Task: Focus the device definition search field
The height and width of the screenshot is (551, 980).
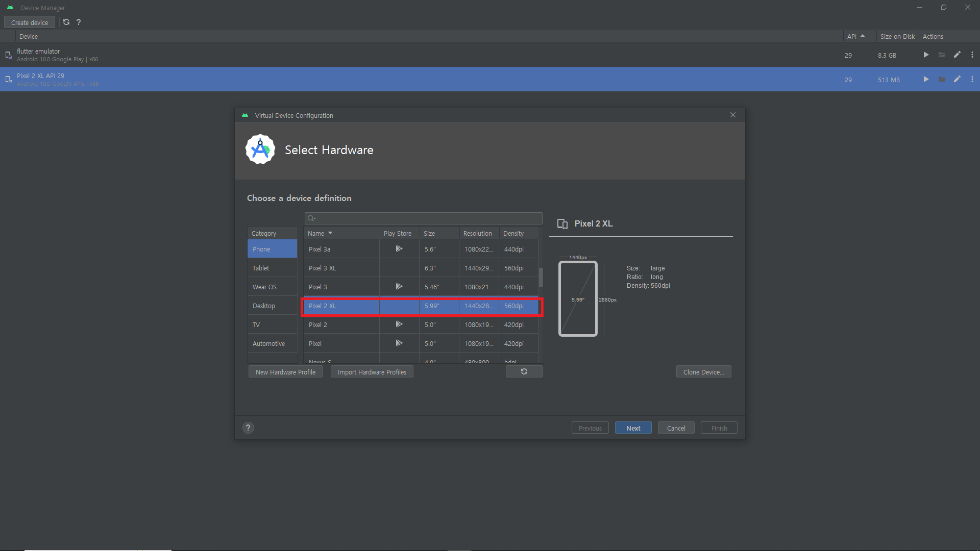Action: click(x=423, y=218)
